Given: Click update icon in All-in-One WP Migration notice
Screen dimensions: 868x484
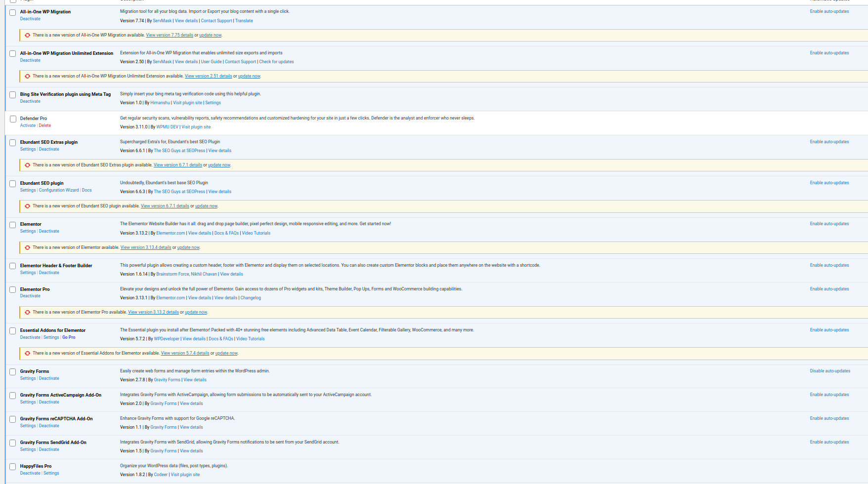Looking at the screenshot, I should 28,35.
